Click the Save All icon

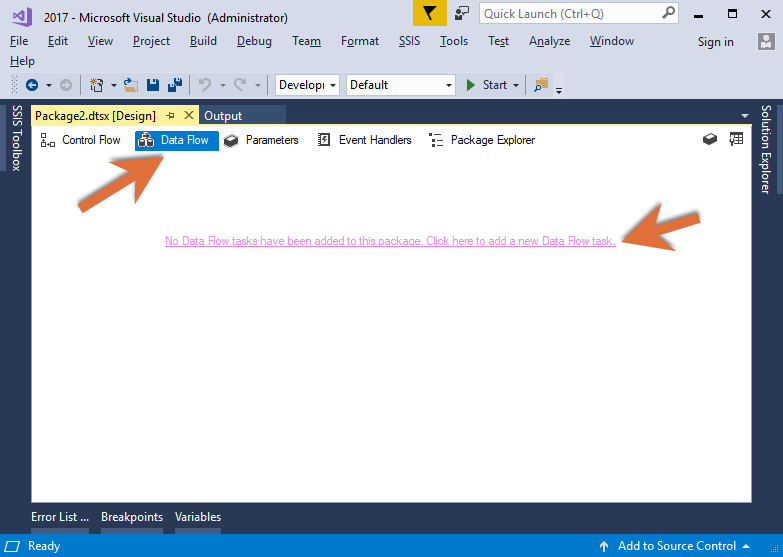pos(175,85)
